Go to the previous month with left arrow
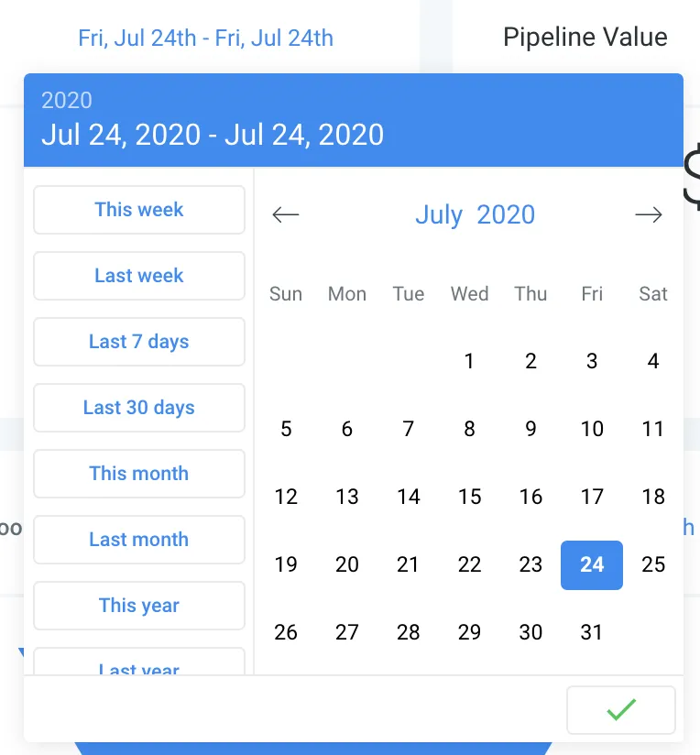 tap(286, 215)
